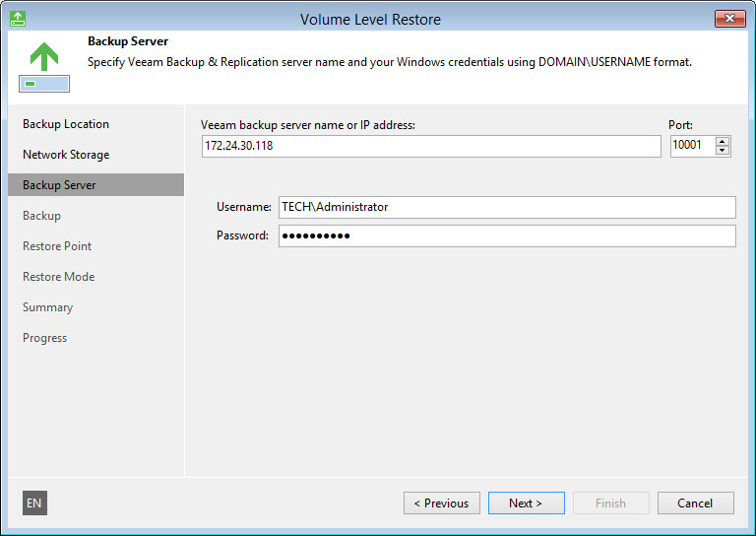Focus the Port number field
The width and height of the screenshot is (756, 536).
pos(692,146)
